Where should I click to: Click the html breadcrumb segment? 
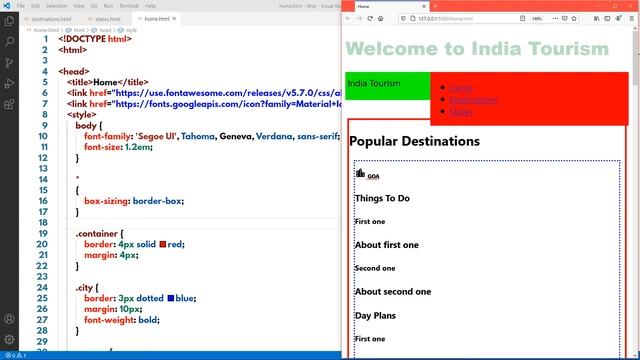coord(78,30)
